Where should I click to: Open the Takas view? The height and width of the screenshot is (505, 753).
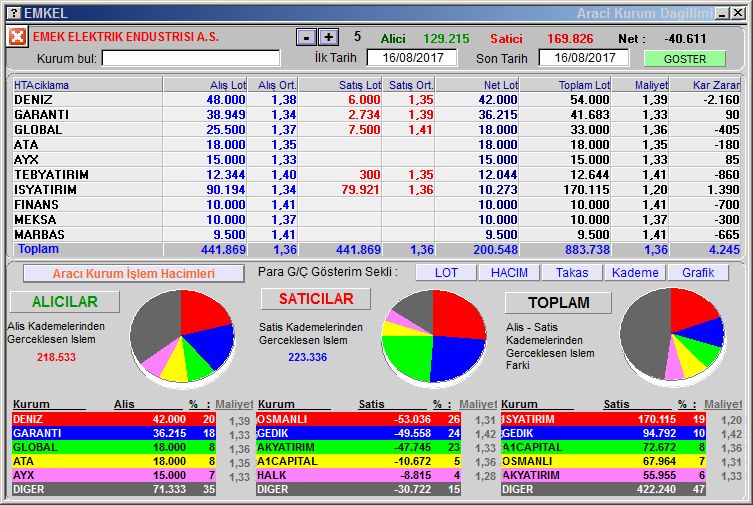tap(572, 273)
